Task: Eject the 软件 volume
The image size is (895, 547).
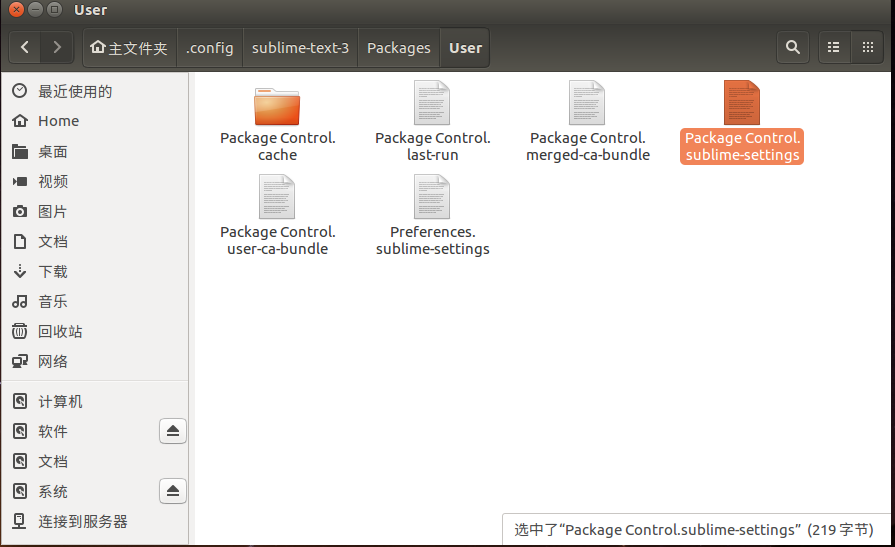Action: point(173,431)
